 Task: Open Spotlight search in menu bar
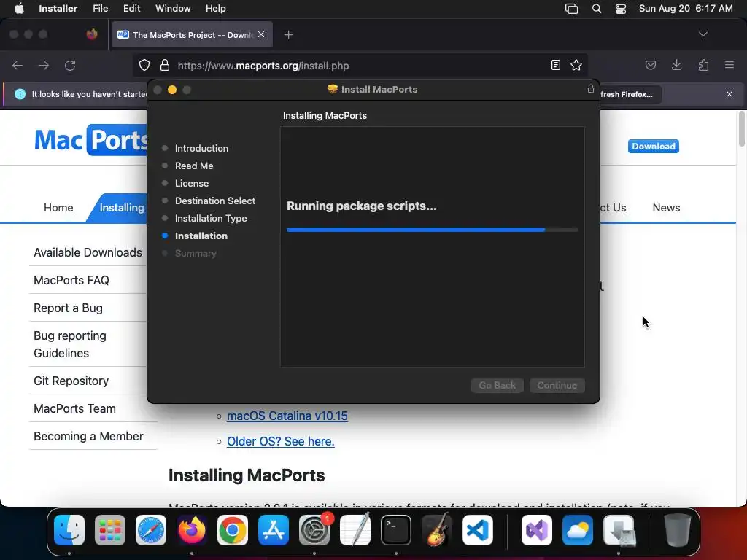pyautogui.click(x=597, y=9)
